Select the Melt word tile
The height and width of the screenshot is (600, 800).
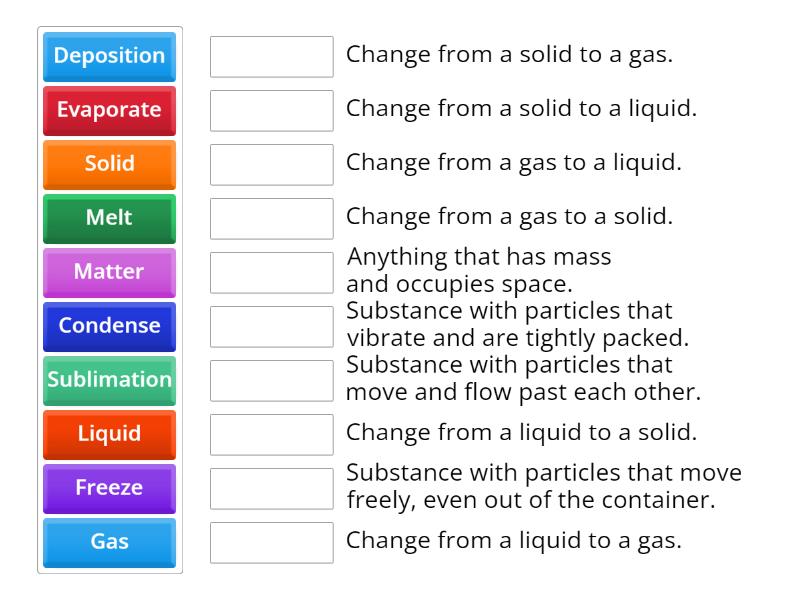coord(109,219)
